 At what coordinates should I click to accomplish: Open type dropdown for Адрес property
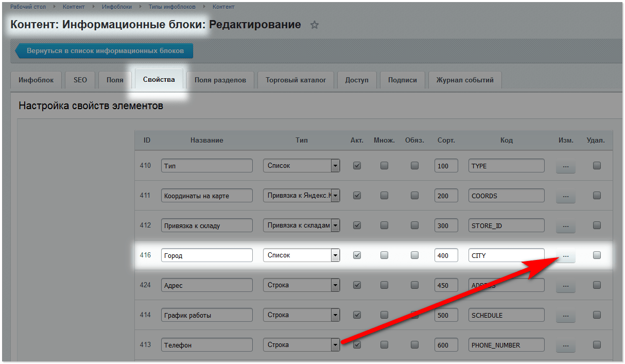pyautogui.click(x=302, y=285)
